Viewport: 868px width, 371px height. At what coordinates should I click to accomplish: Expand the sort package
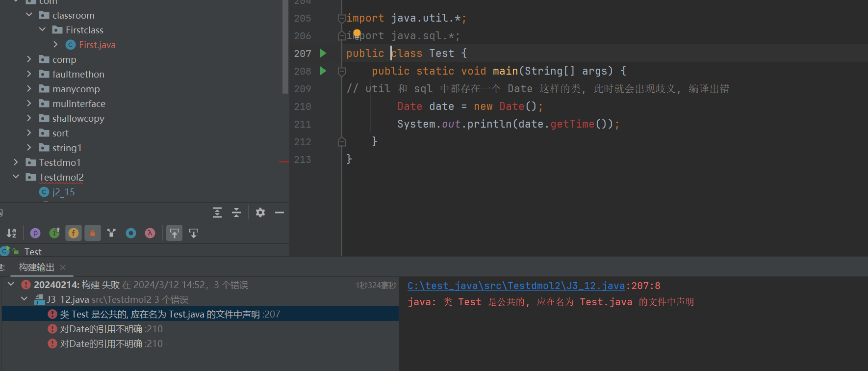(x=29, y=132)
